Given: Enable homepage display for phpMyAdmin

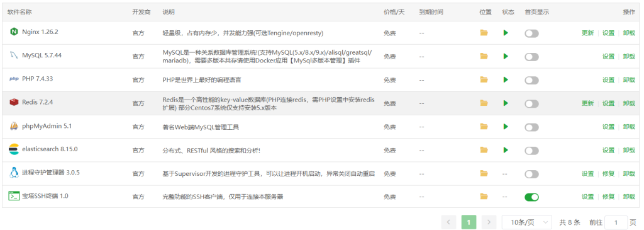Looking at the screenshot, I should coord(531,127).
